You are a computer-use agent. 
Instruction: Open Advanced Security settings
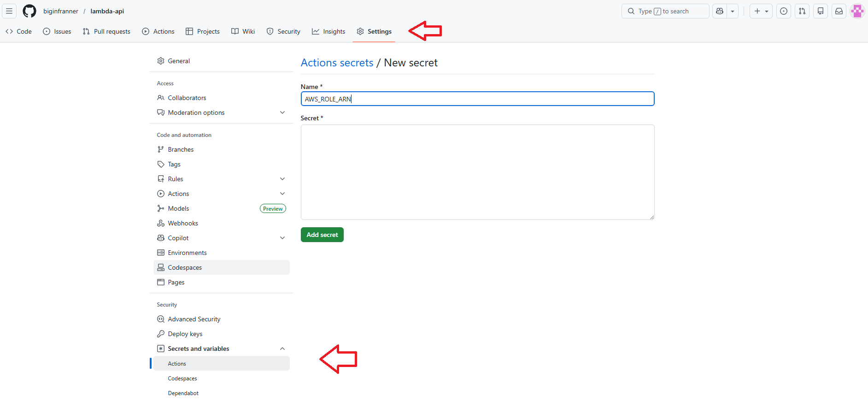coord(222,319)
